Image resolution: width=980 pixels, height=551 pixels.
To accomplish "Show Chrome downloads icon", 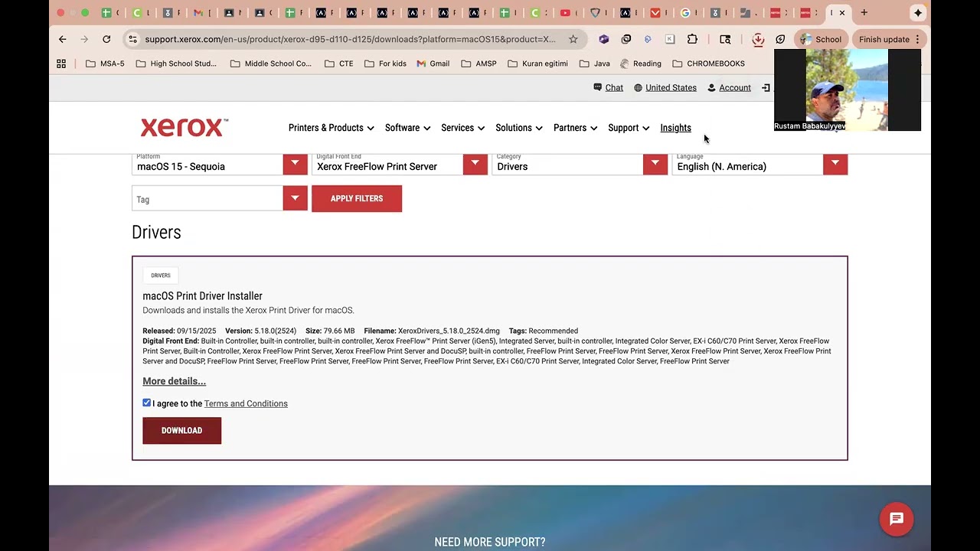I will [758, 39].
